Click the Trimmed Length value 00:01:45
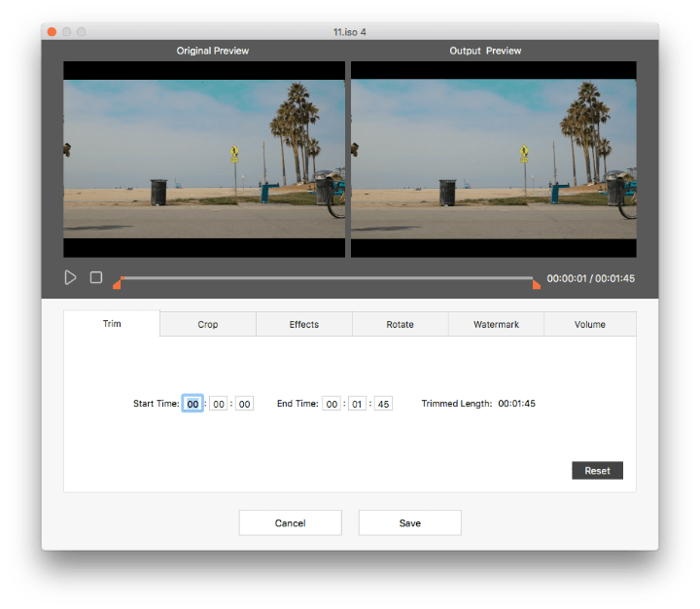Viewport: 700px width, 609px height. point(516,404)
